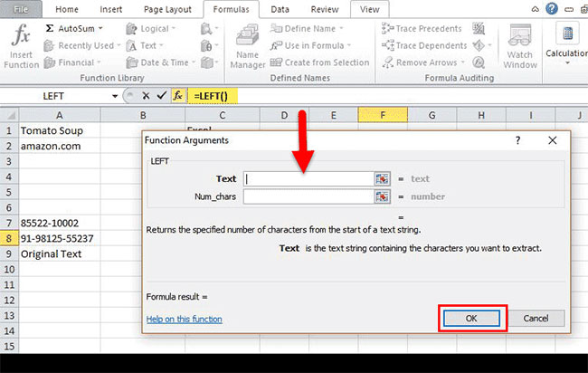Screen dimensions: 588x373
Task: Expand the Define Name dropdown arrow
Action: (x=341, y=28)
